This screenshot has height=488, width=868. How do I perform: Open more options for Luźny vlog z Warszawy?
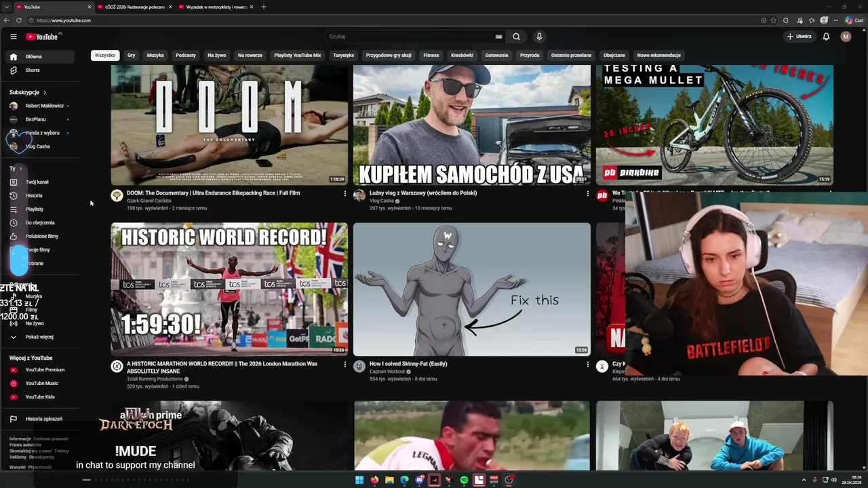[x=587, y=194]
